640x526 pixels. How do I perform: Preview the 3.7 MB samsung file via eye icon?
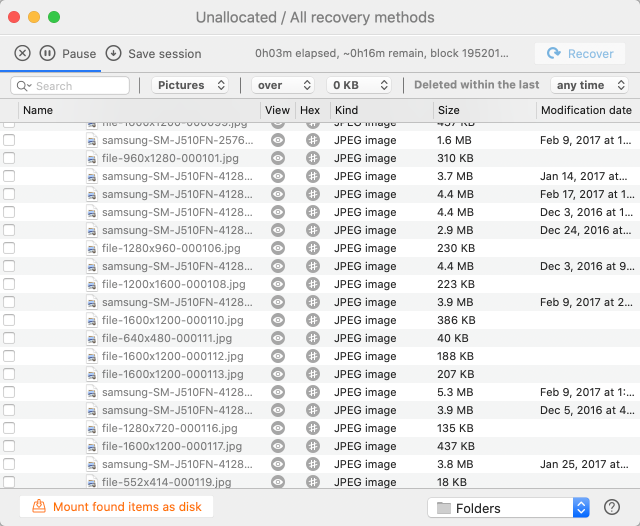278,176
